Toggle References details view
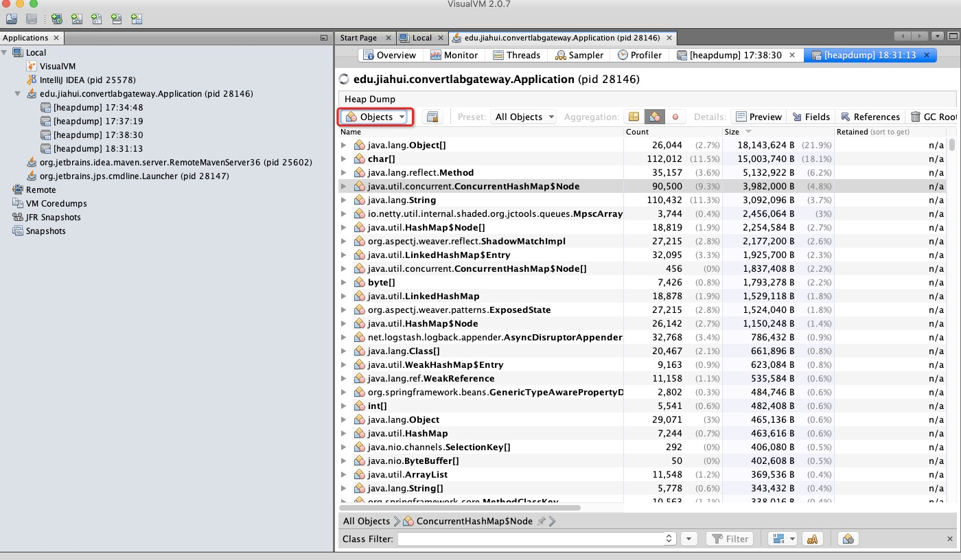 pos(870,117)
